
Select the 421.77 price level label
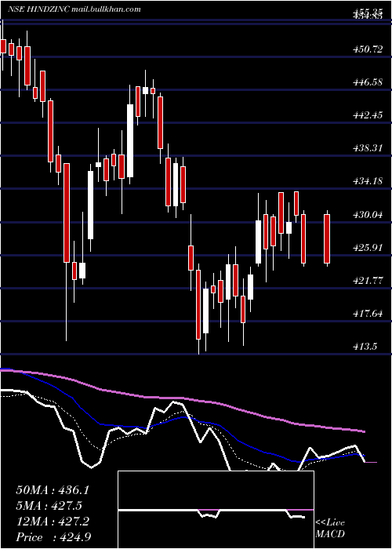(x=368, y=281)
